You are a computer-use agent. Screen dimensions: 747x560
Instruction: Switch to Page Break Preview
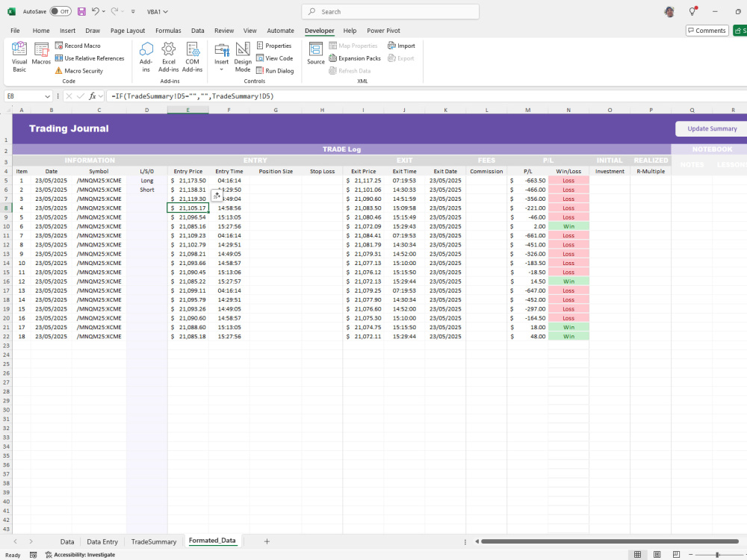pyautogui.click(x=676, y=555)
